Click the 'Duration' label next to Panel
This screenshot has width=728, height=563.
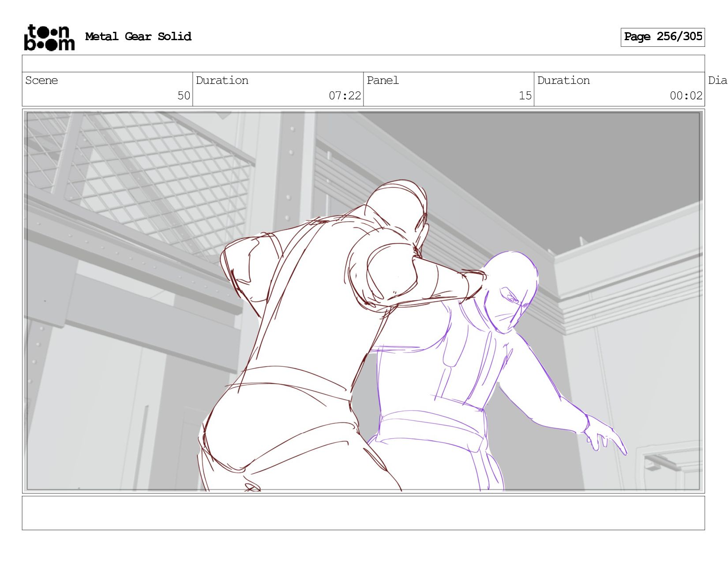[563, 80]
